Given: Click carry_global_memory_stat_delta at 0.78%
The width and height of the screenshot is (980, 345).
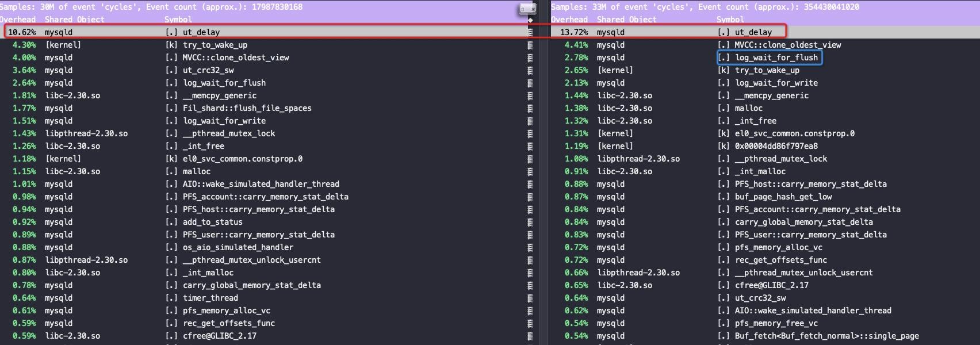Looking at the screenshot, I should click(252, 285).
